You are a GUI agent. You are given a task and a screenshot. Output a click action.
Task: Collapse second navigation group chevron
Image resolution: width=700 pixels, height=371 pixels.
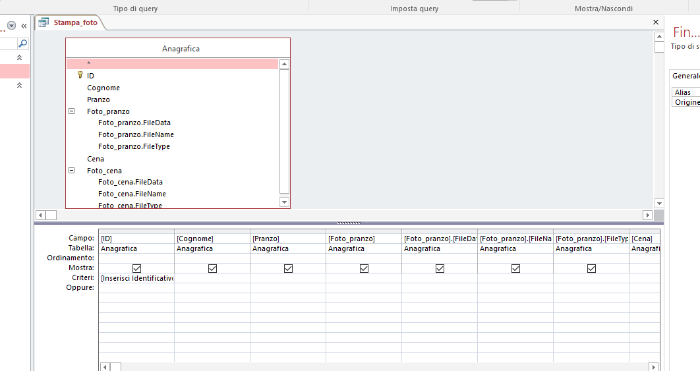pyautogui.click(x=19, y=85)
